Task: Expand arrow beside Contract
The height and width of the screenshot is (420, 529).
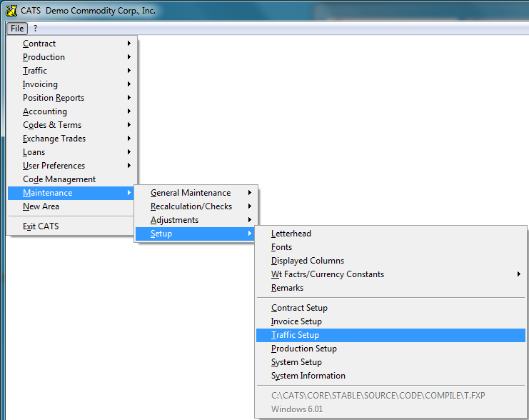Action: pos(129,44)
